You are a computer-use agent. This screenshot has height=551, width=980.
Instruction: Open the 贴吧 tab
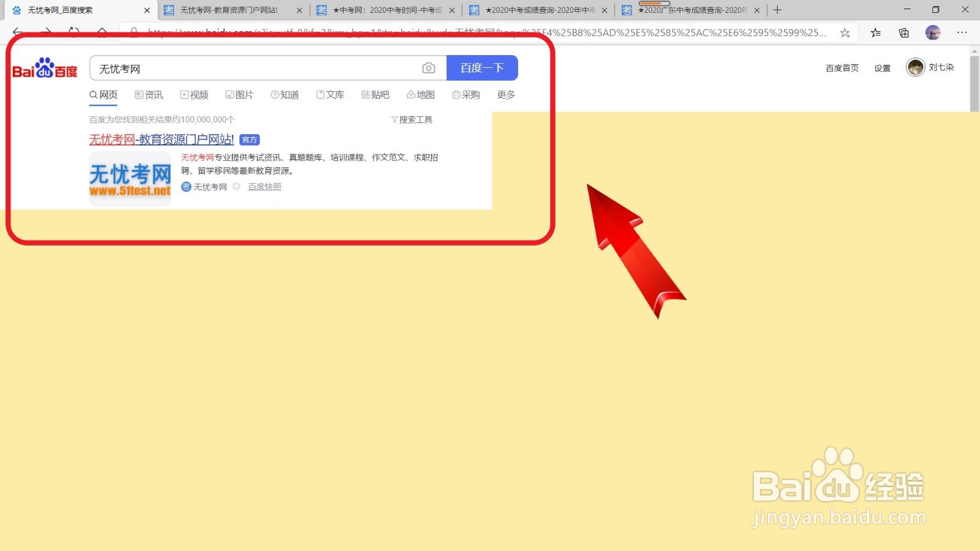375,95
